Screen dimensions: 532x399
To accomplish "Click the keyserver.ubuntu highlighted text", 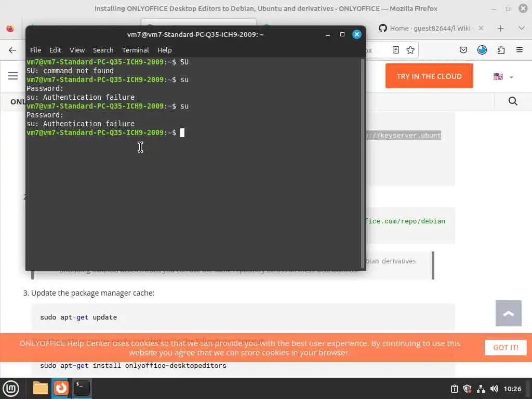I will tap(404, 136).
